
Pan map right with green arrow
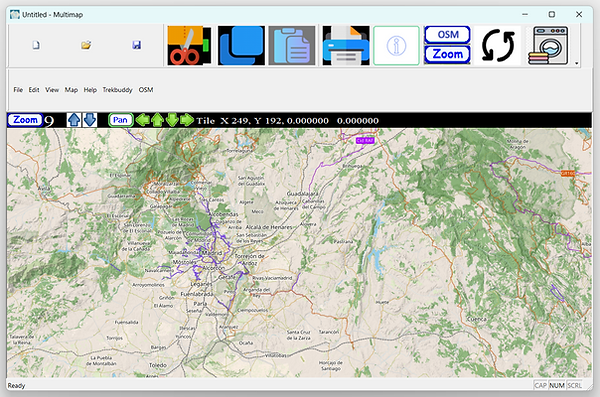pos(187,120)
